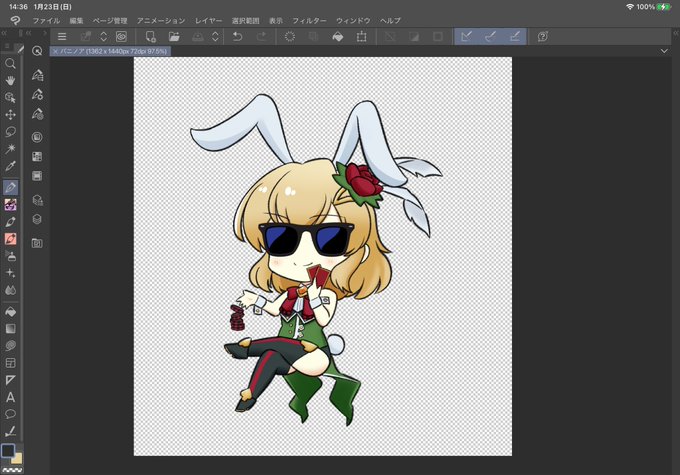Select the Move layer tool

click(x=10, y=115)
